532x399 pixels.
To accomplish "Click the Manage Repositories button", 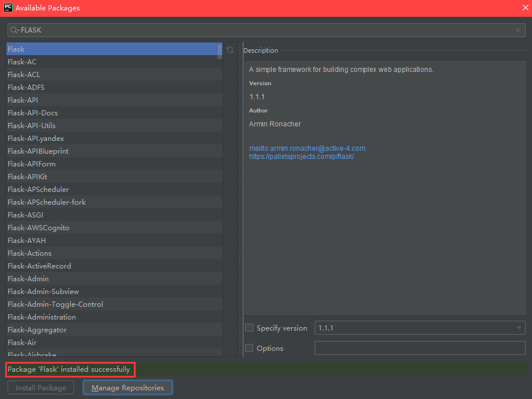I will tap(127, 387).
